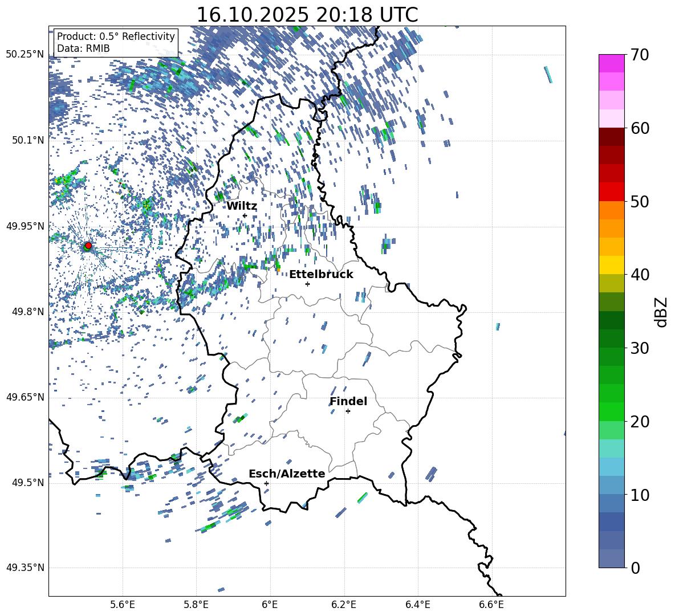Click the Ettelbruck station cross marker
Screen dimensions: 675x616
point(307,284)
